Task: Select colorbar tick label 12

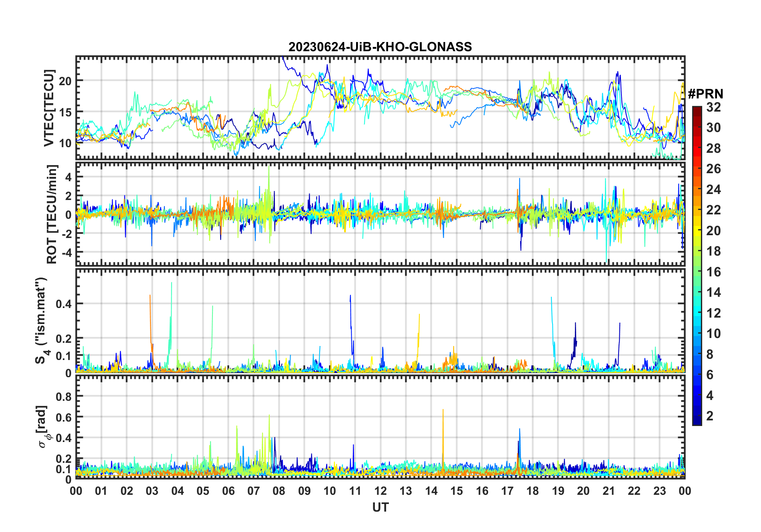Action: (713, 313)
